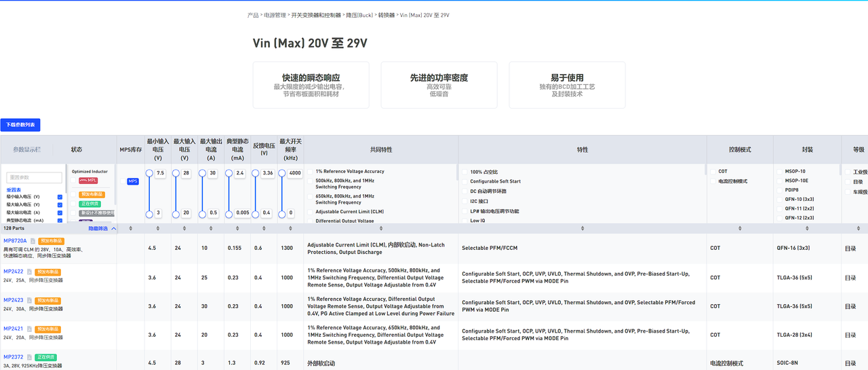The width and height of the screenshot is (868, 370).
Task: Open the MP2372 part link
Action: [x=14, y=357]
